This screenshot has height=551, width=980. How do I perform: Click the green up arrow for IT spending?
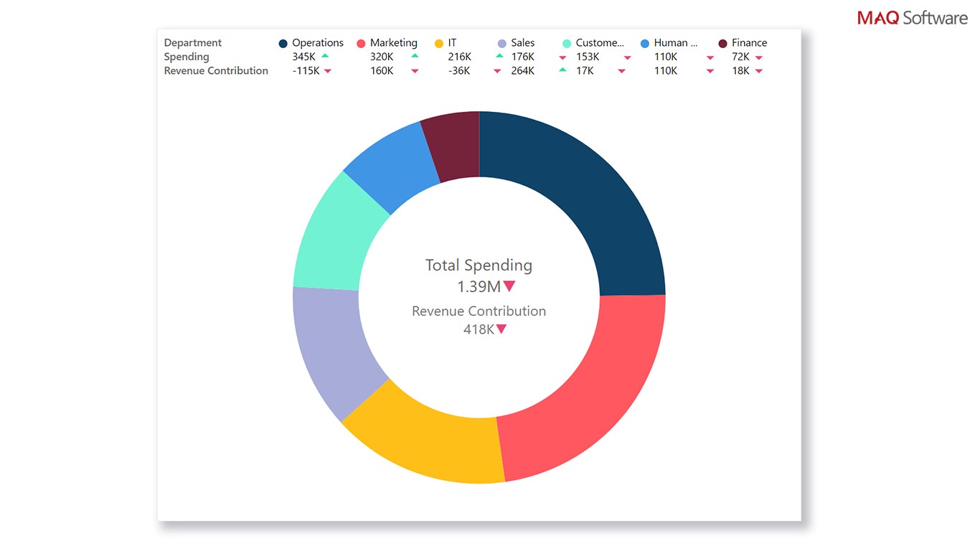click(x=499, y=56)
